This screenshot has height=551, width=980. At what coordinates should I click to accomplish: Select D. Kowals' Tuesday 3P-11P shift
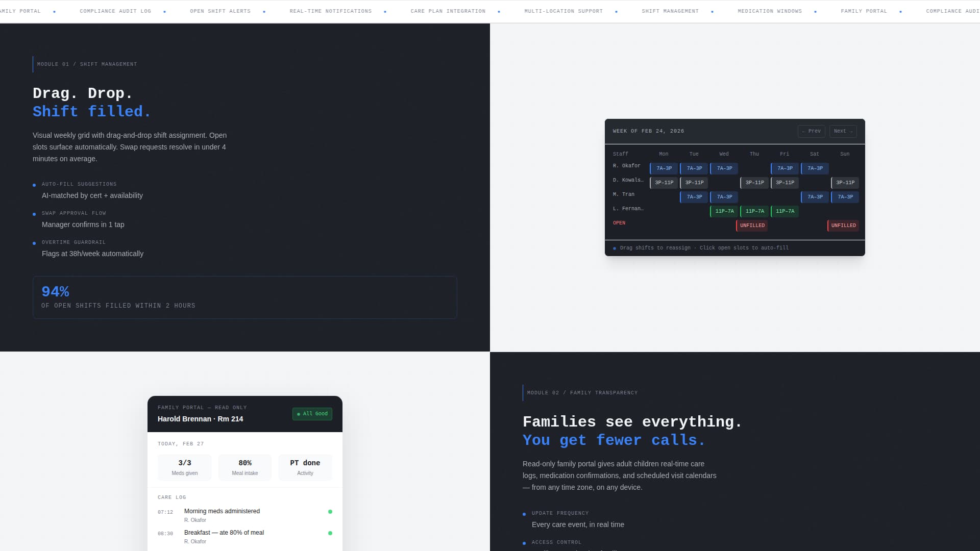(694, 183)
